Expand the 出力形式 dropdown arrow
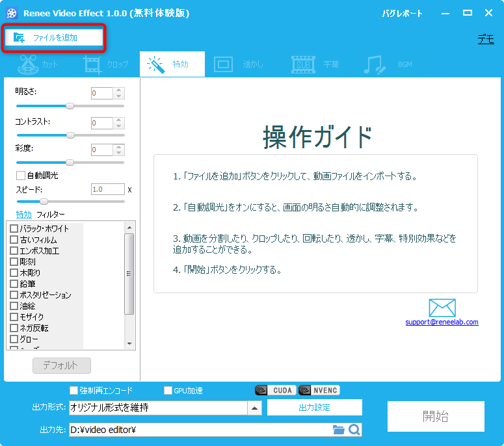Image resolution: width=504 pixels, height=446 pixels. click(x=254, y=408)
